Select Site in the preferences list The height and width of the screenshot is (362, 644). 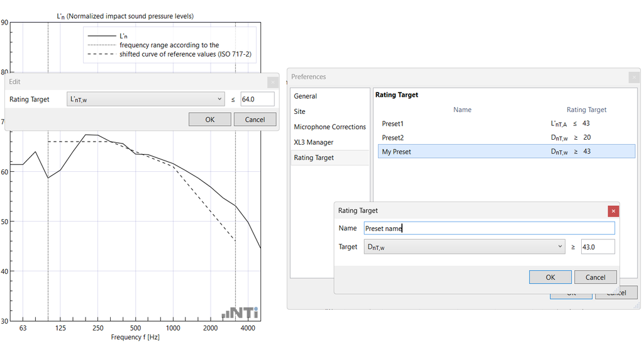pos(300,111)
